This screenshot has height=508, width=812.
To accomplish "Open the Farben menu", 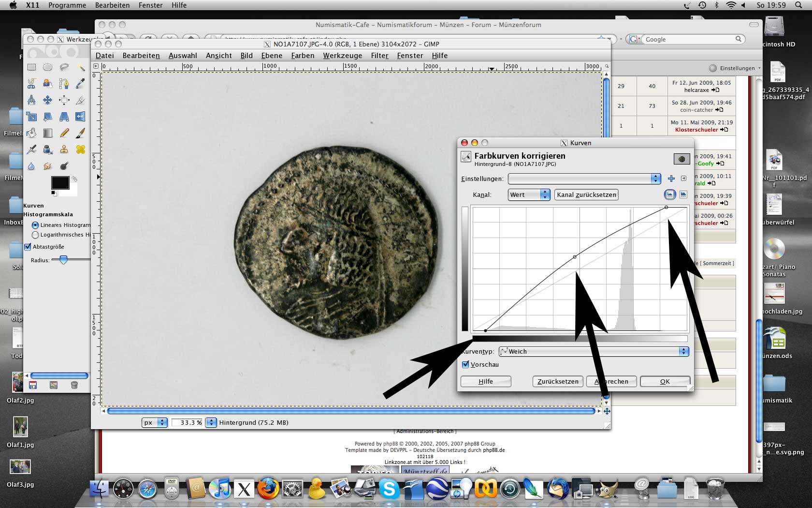I will [x=303, y=56].
